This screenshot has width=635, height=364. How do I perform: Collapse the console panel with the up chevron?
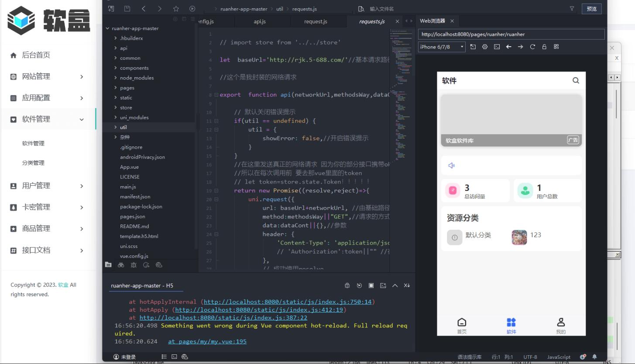(x=395, y=286)
